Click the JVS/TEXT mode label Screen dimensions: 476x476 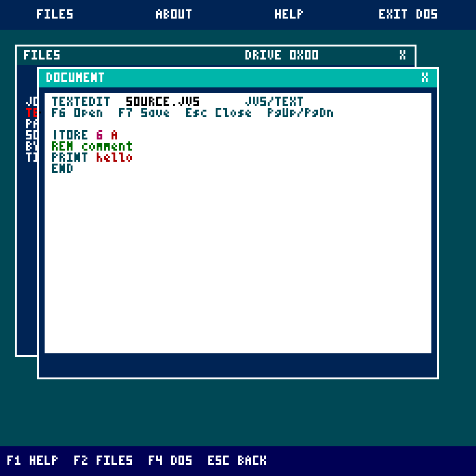click(x=274, y=102)
